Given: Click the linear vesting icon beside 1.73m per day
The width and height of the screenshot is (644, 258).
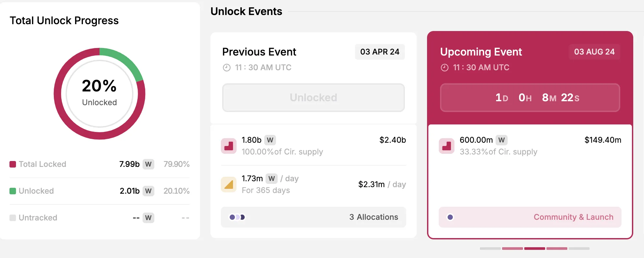Looking at the screenshot, I should [229, 185].
